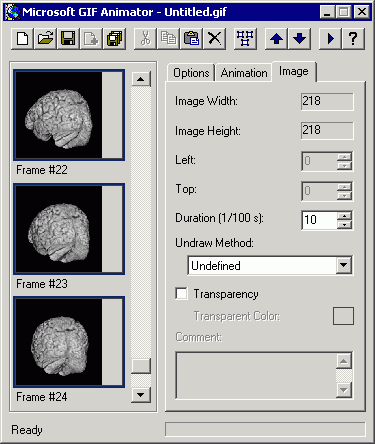375x444 pixels.
Task: Click the Cut scissors icon
Action: tap(145, 39)
